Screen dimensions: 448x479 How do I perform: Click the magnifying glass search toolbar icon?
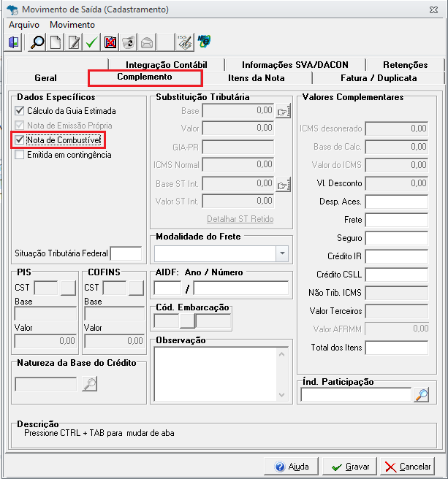click(x=37, y=42)
